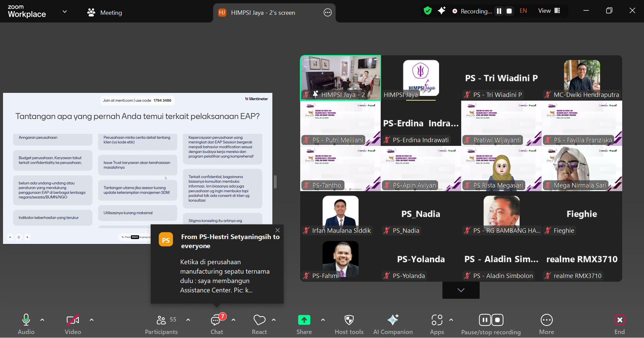Stop the recording from bottom toolbar

tap(497, 320)
